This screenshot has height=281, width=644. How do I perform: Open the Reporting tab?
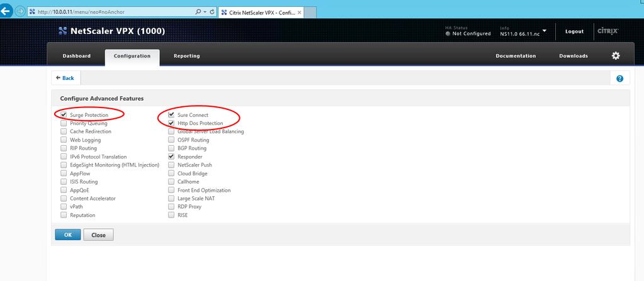(x=186, y=56)
